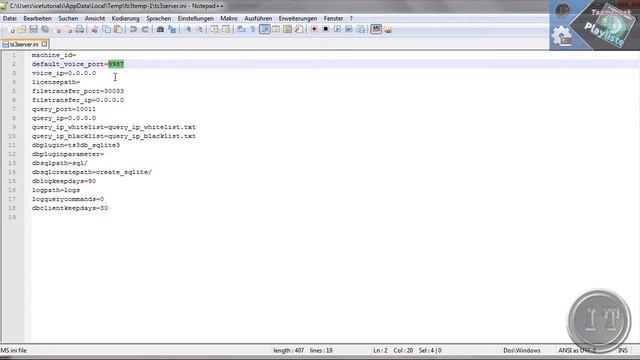Open the Bearbeiten menu
Screen dimensions: 640x360
37,18
